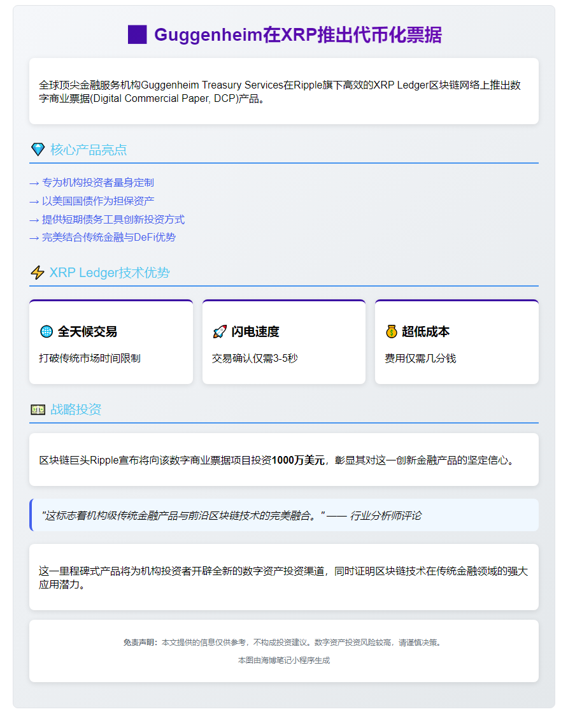Click the paragraph beginning 这一里程碑式产品
The height and width of the screenshot is (728, 568).
283,578
